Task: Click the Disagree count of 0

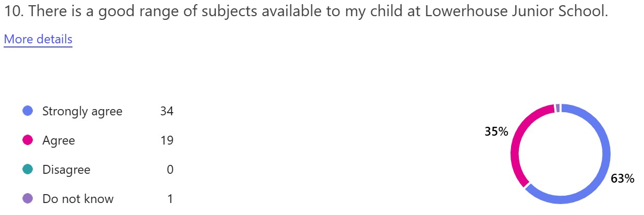Action: pyautogui.click(x=170, y=170)
